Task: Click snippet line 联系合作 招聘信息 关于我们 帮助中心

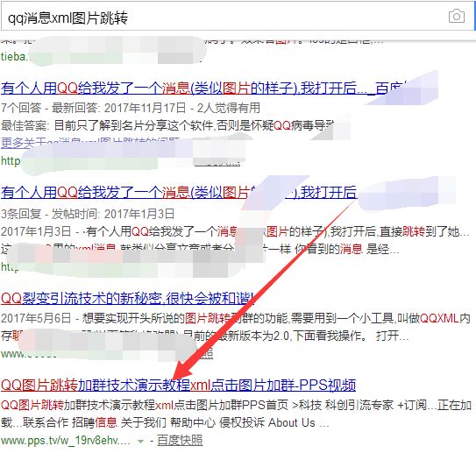Action: [x=165, y=422]
